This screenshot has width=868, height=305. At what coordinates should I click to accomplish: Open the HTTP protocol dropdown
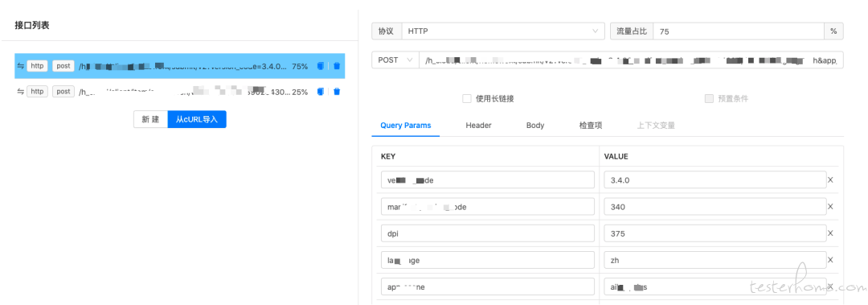click(x=503, y=31)
